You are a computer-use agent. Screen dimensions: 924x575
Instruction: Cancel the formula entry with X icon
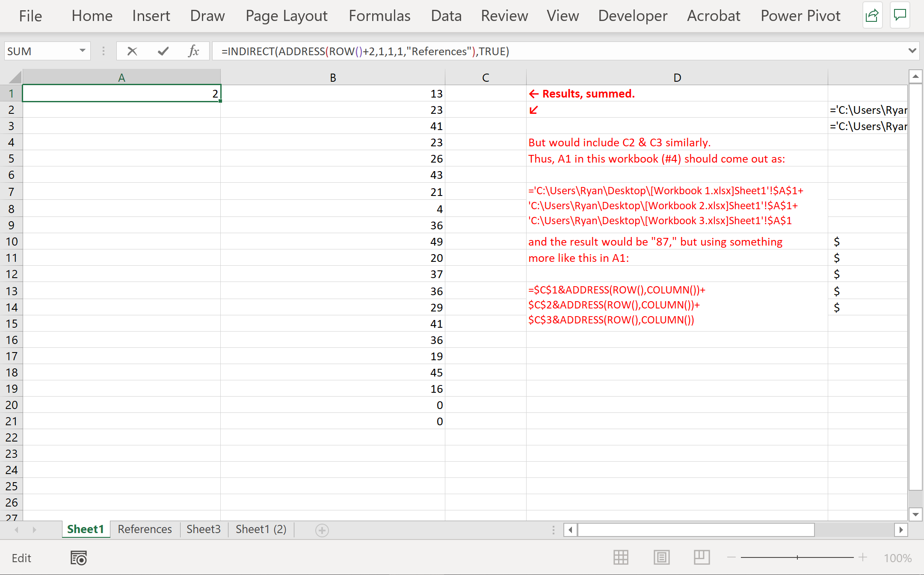tap(132, 51)
